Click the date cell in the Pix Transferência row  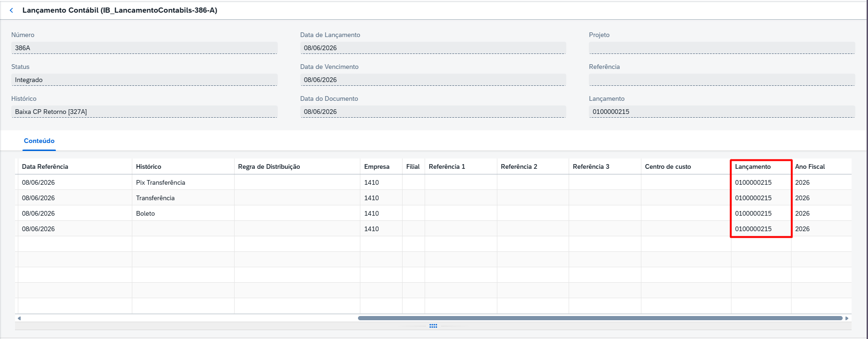pos(75,182)
